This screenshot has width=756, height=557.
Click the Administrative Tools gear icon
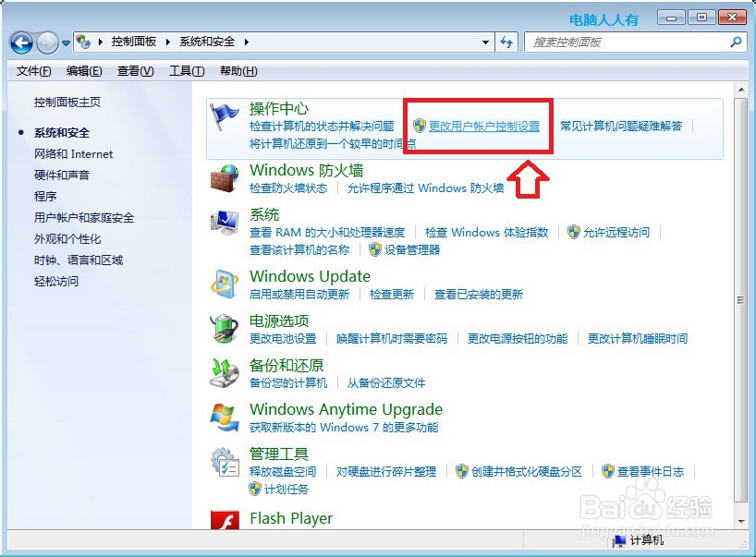225,462
